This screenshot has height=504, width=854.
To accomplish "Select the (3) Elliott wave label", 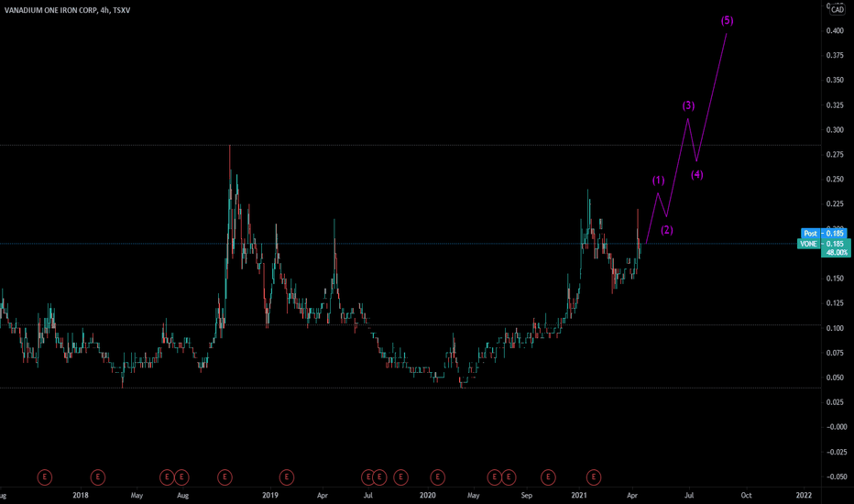I will (688, 105).
